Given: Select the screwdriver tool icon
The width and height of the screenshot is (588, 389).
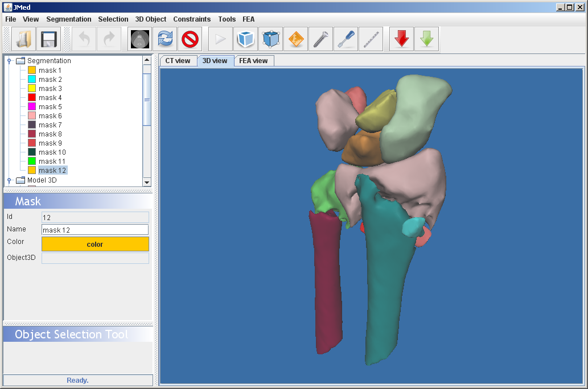Looking at the screenshot, I should click(346, 39).
